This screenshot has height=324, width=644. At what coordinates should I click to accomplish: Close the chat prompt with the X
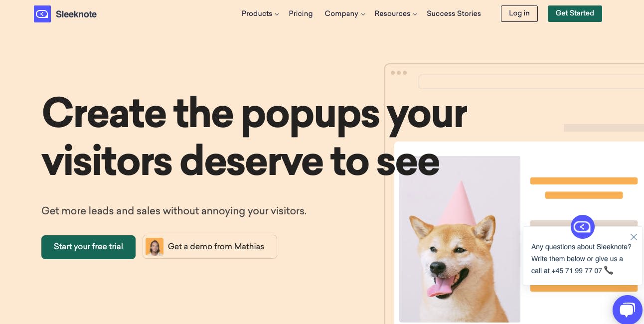pos(634,237)
